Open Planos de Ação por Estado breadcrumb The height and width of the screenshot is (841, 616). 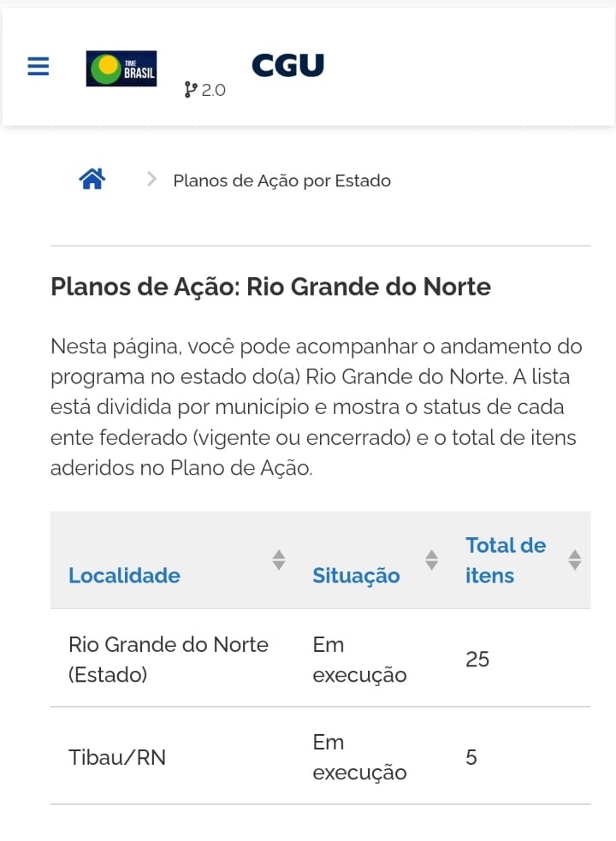click(x=281, y=181)
